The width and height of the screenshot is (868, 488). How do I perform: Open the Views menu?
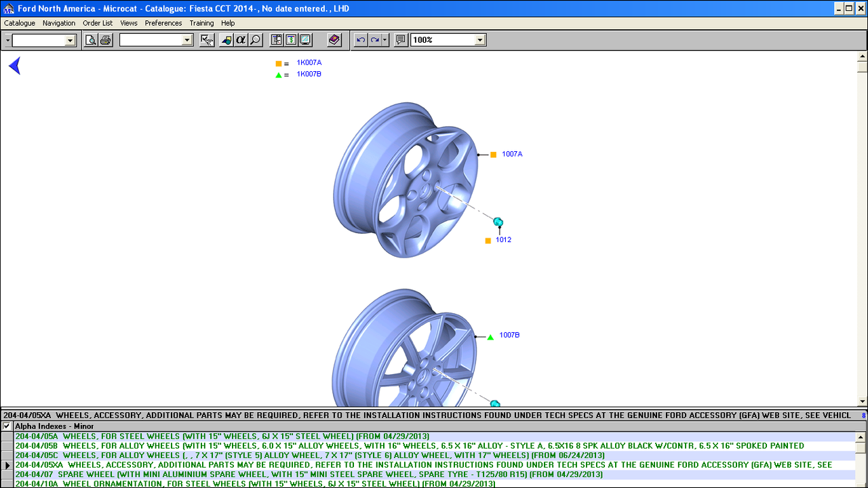pos(129,23)
